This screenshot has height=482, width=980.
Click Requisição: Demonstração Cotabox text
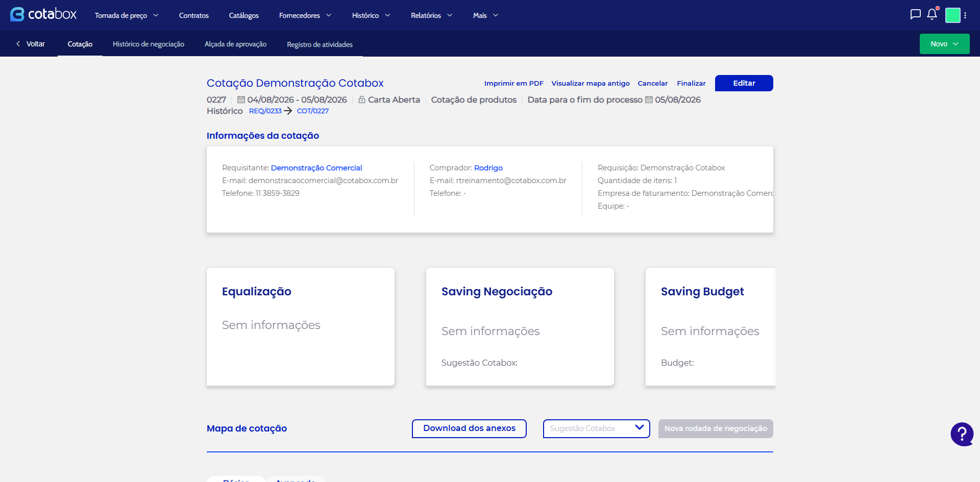[661, 168]
